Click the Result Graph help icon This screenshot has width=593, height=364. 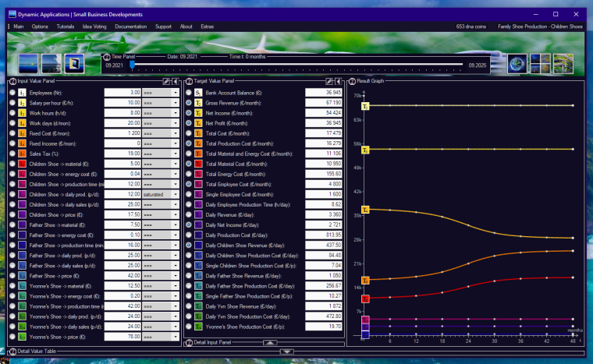point(353,80)
